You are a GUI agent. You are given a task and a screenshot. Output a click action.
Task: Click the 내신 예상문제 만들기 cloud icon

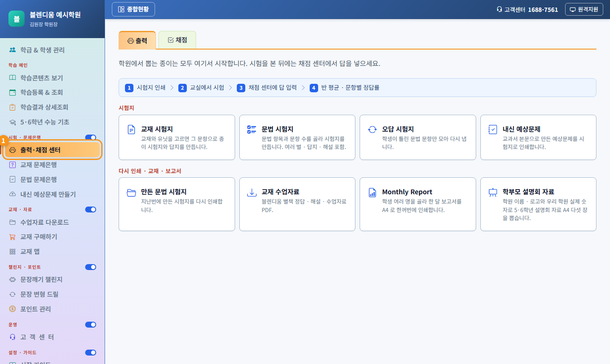[12, 194]
